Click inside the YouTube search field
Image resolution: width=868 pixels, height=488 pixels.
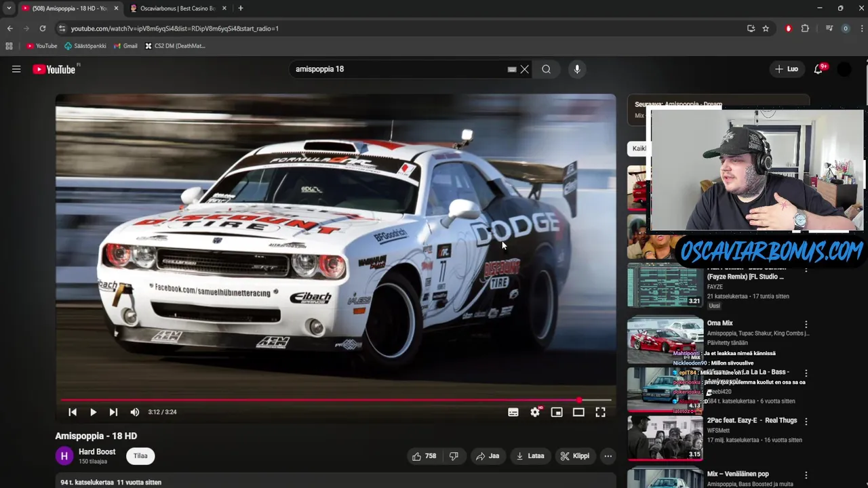(400, 69)
